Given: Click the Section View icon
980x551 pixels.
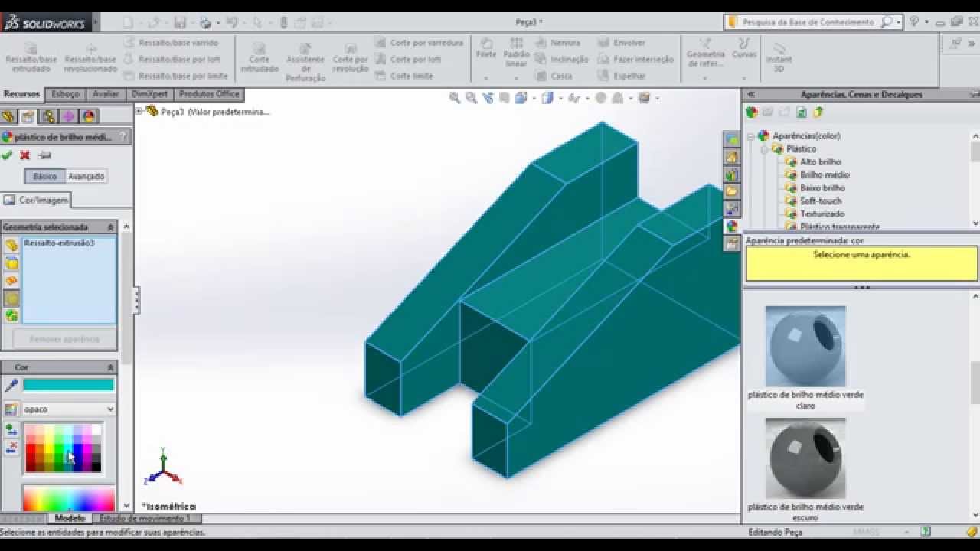Looking at the screenshot, I should pos(504,98).
